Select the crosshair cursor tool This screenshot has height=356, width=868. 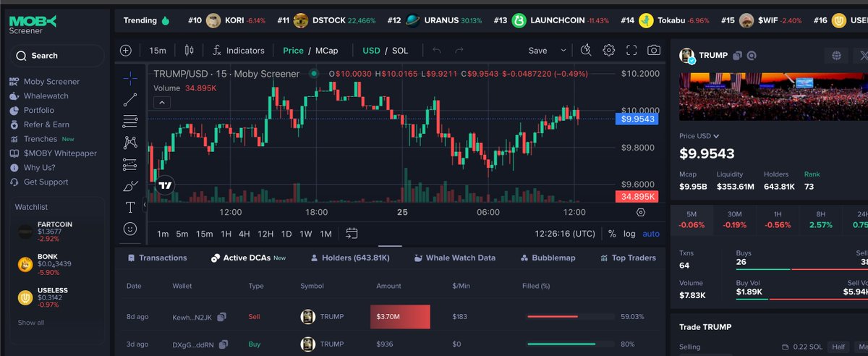[x=130, y=77]
